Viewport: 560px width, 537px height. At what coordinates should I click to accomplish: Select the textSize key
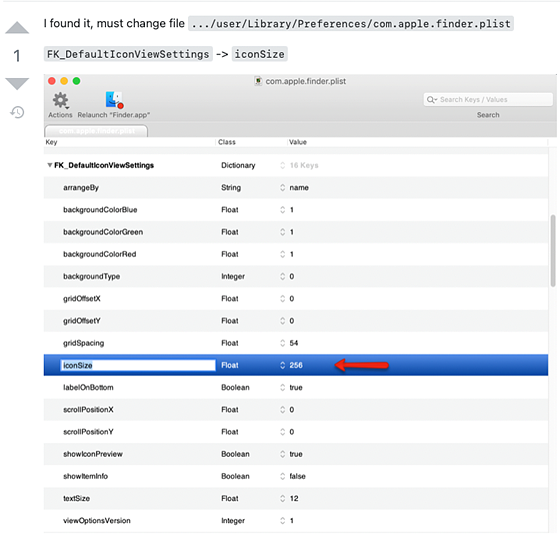pyautogui.click(x=76, y=498)
